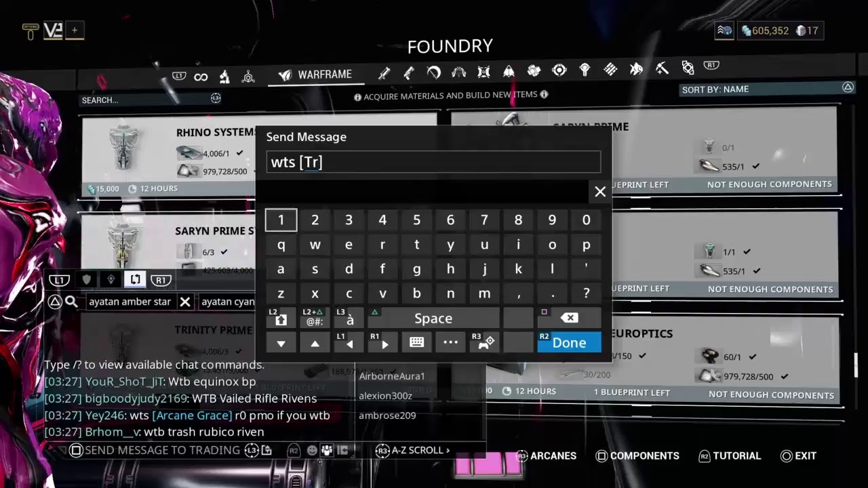Open the ARCANES section
868x488 pixels.
tap(547, 455)
